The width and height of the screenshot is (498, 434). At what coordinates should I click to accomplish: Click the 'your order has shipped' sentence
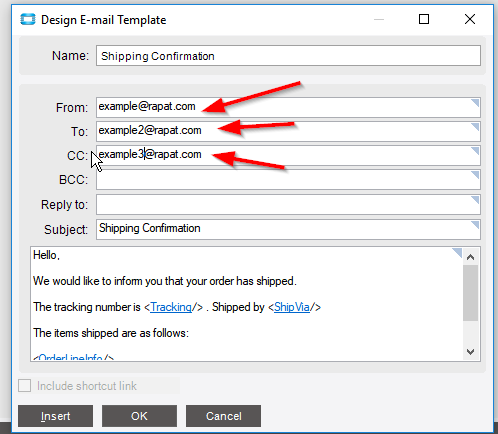[x=165, y=281]
